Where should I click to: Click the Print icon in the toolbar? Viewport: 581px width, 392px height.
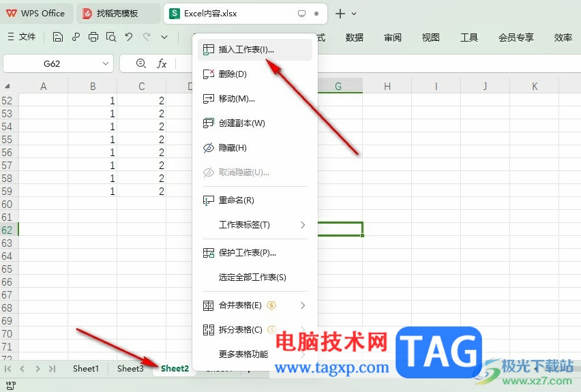point(93,37)
